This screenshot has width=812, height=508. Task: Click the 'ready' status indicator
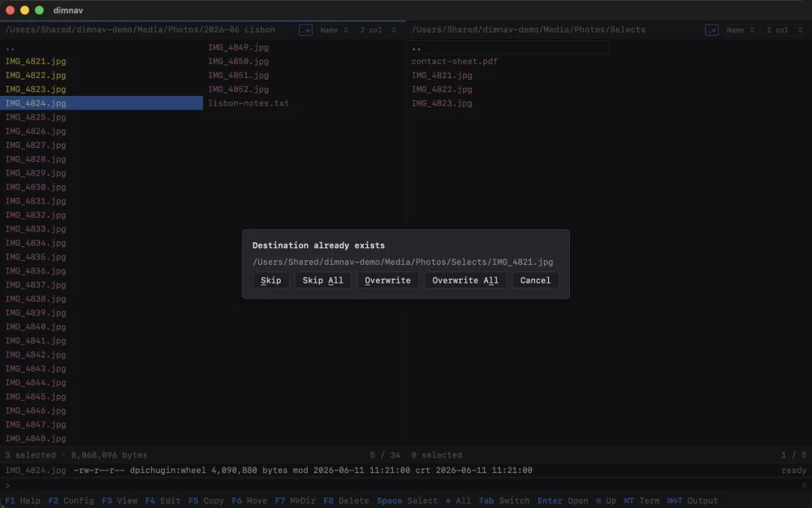point(794,471)
